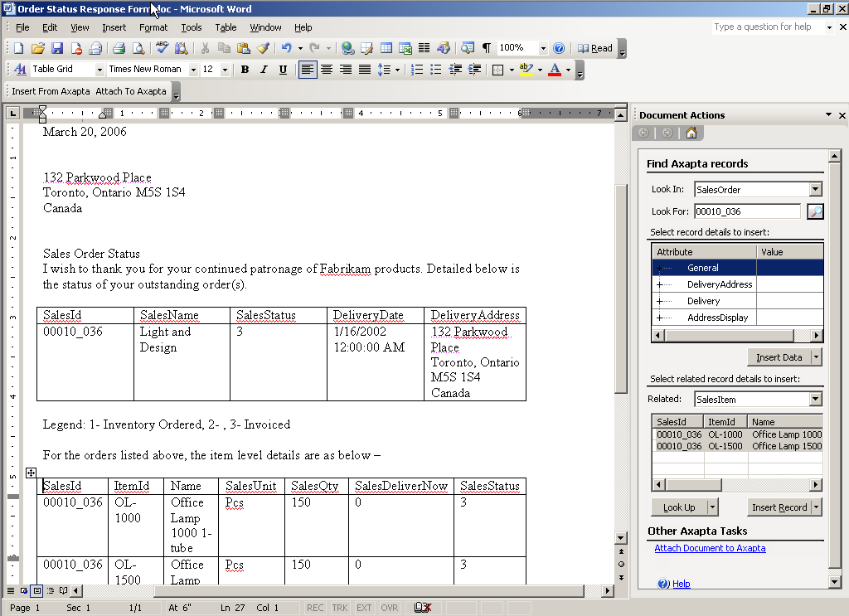Open the Table menu
Viewport: 849px width, 616px height.
click(x=226, y=27)
